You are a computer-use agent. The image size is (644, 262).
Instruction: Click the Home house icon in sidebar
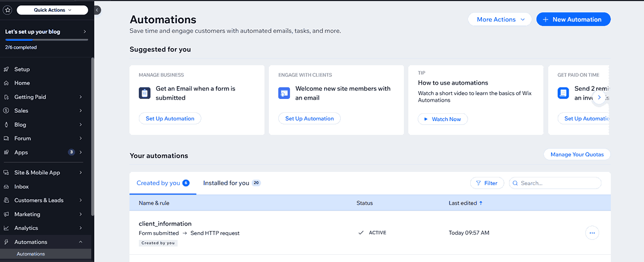click(6, 83)
